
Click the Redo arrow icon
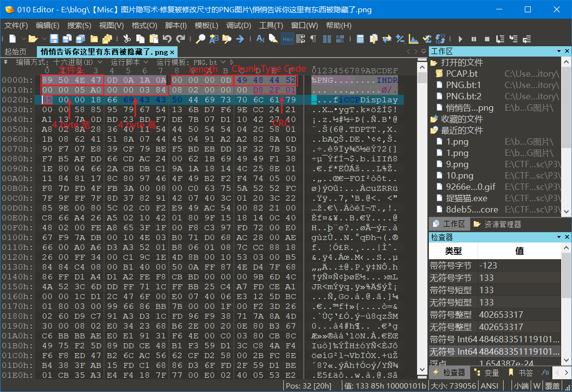click(181, 39)
